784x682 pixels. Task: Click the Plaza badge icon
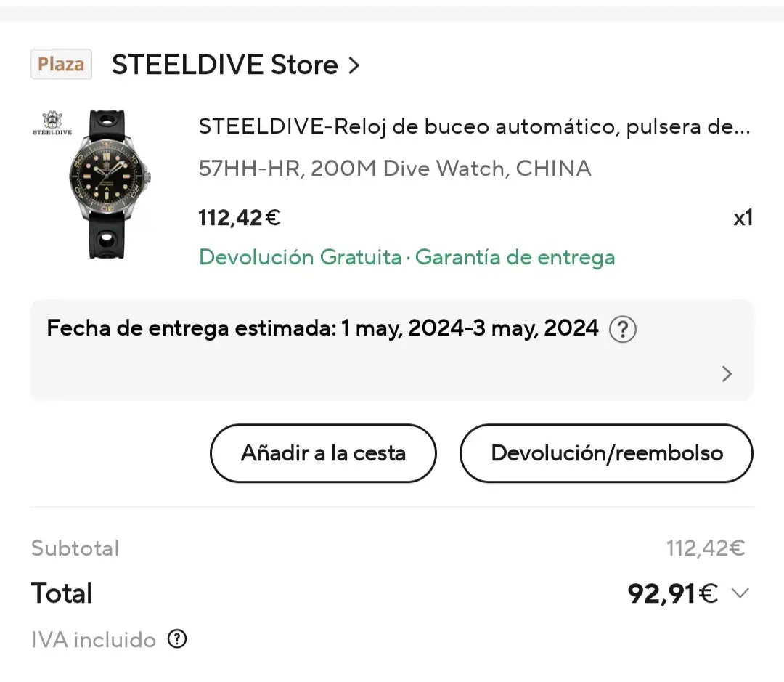coord(61,65)
